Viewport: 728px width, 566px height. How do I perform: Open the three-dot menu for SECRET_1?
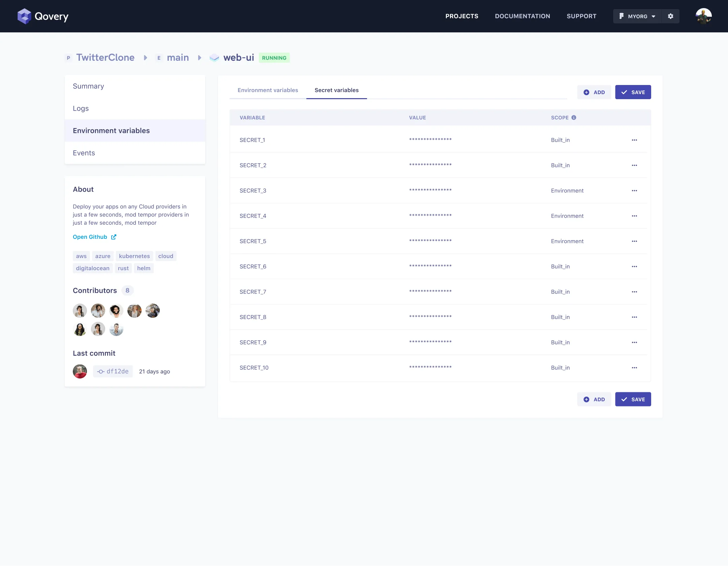tap(634, 140)
